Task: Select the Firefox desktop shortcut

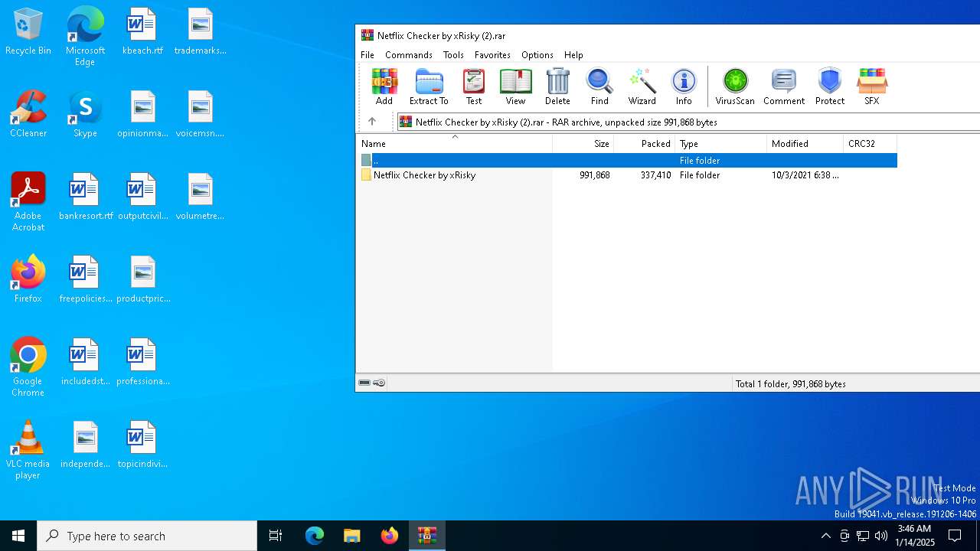Action: point(28,280)
